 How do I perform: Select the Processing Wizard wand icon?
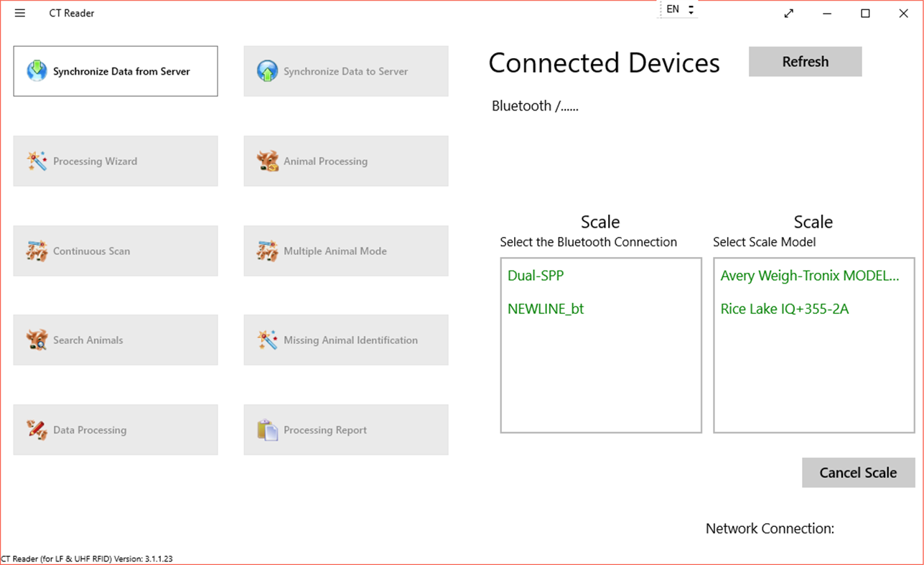(x=36, y=161)
